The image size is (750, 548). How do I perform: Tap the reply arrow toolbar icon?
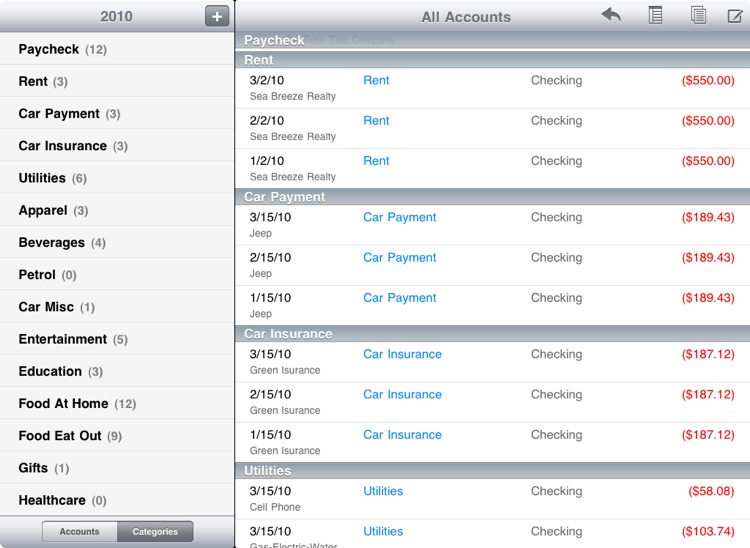point(611,15)
